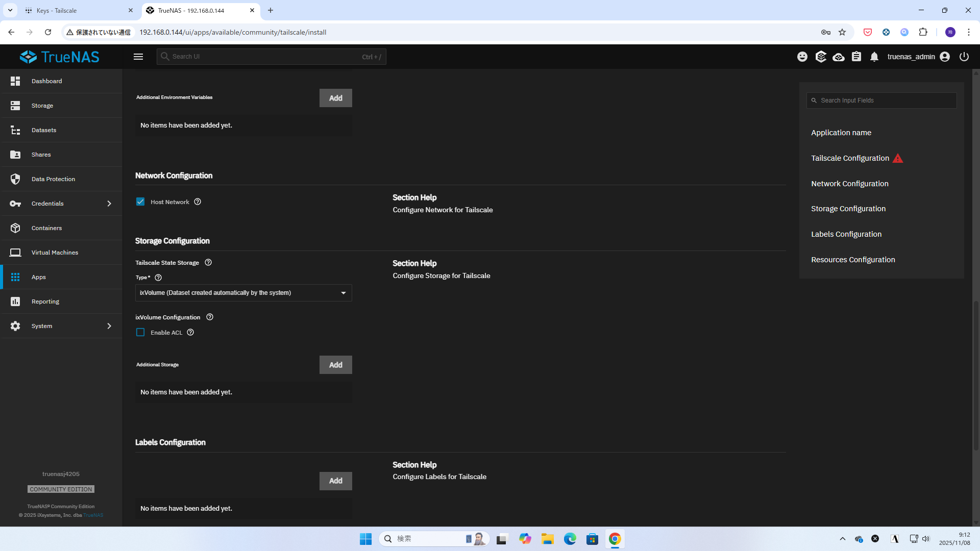Uncheck the Host Network checkbox

click(140, 202)
